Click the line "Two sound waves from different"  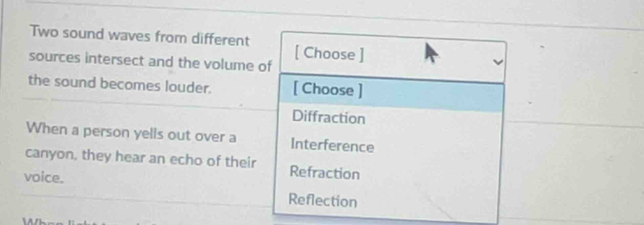140,36
